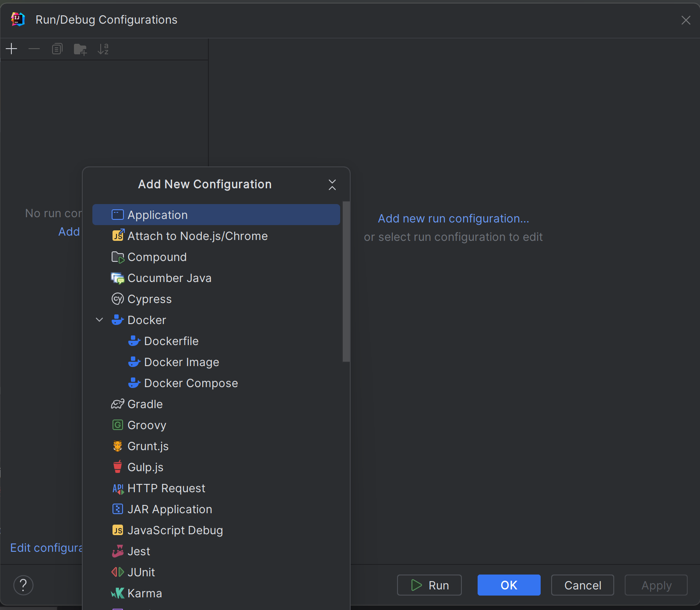Click the configuration list scrollbar thumb
Screen dimensions: 700x610
pyautogui.click(x=346, y=282)
